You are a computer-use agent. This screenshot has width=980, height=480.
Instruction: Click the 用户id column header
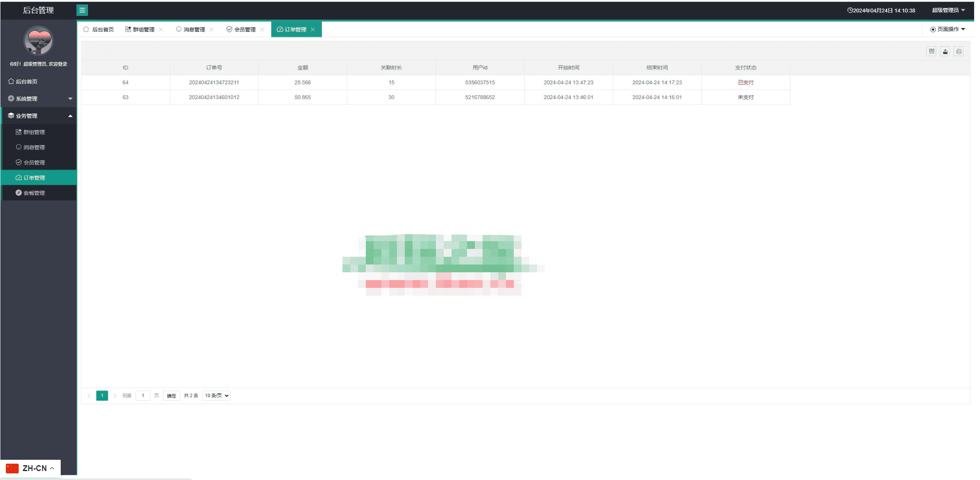pyautogui.click(x=480, y=68)
